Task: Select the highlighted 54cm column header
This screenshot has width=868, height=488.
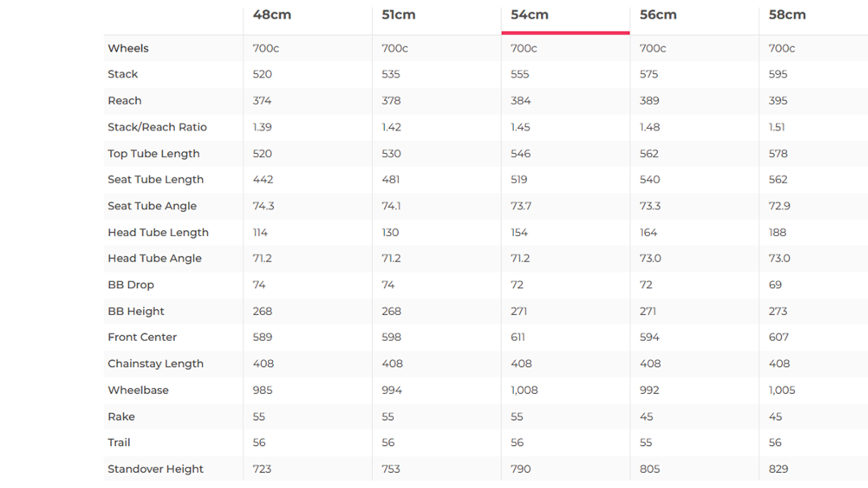Action: (529, 15)
